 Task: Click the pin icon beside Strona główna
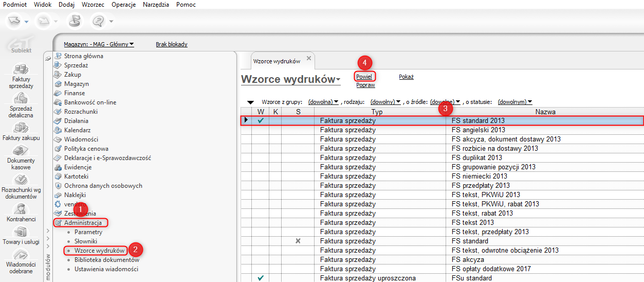click(x=48, y=58)
